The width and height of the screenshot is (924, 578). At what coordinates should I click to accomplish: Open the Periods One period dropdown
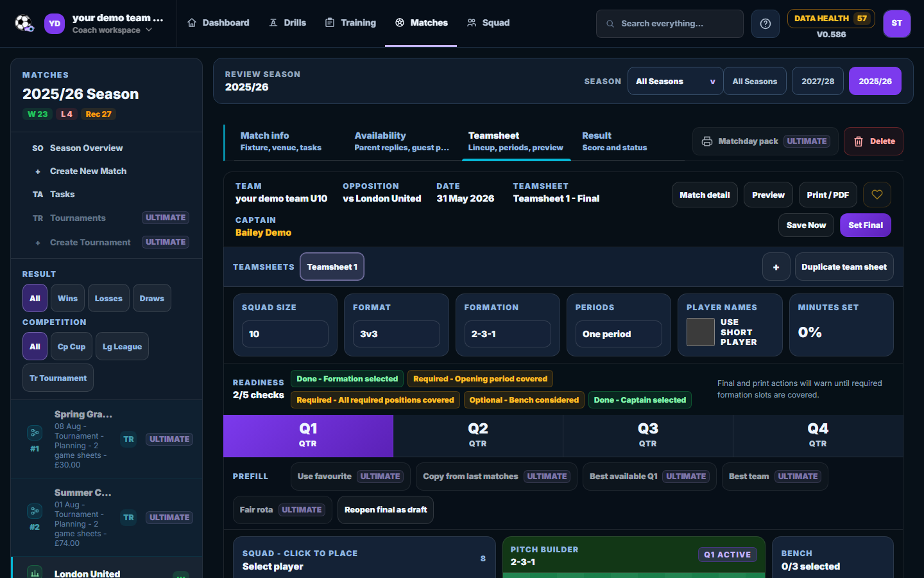click(619, 334)
